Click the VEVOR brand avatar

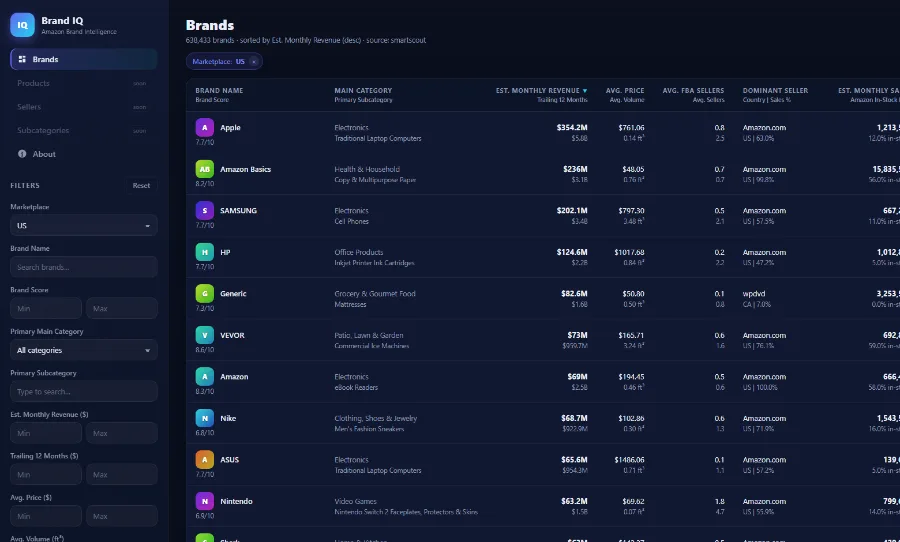pyautogui.click(x=205, y=335)
